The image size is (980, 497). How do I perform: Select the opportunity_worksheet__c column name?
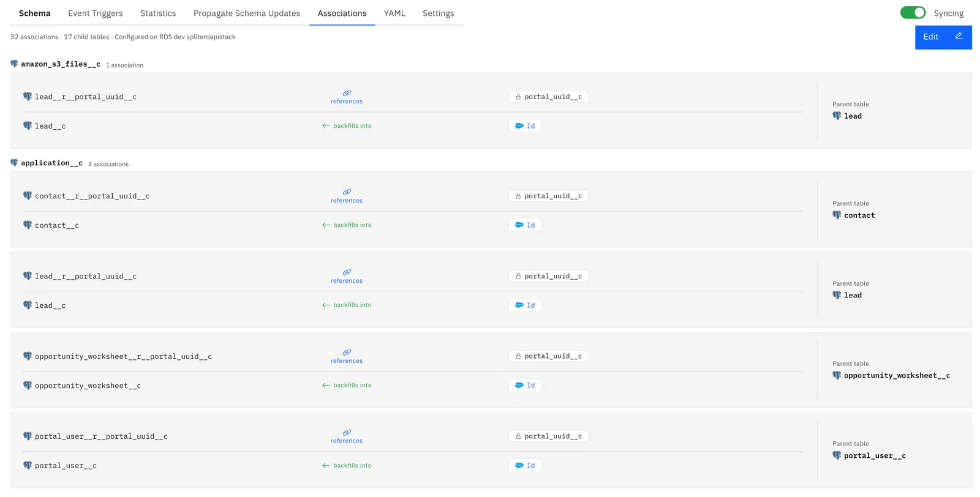[88, 386]
